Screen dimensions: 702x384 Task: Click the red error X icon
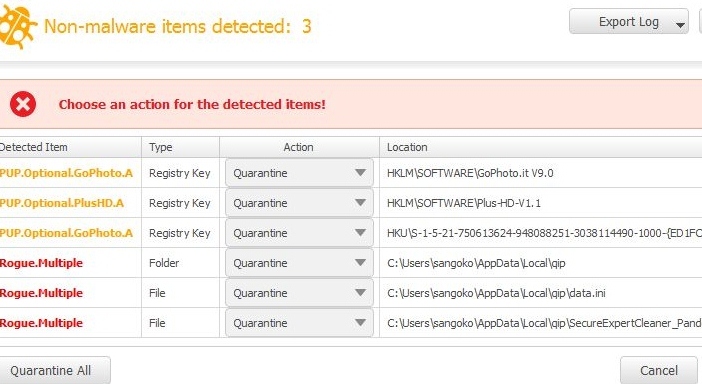(x=23, y=104)
